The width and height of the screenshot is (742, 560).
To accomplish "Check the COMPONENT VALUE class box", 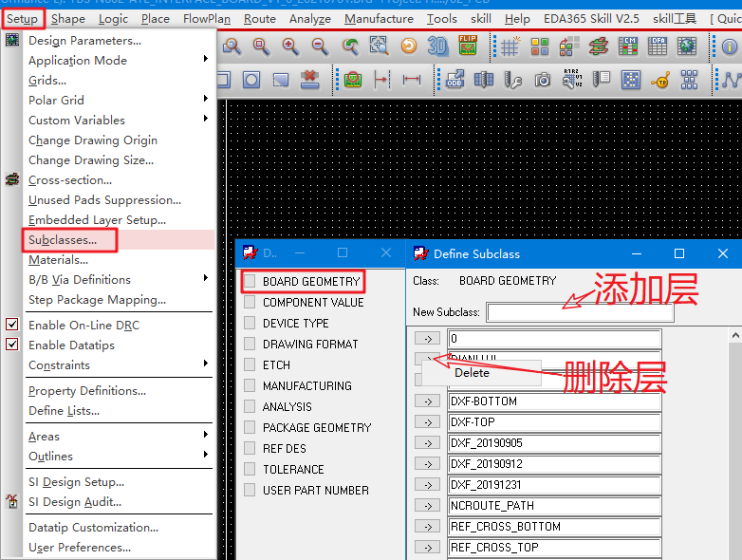I will coord(250,302).
